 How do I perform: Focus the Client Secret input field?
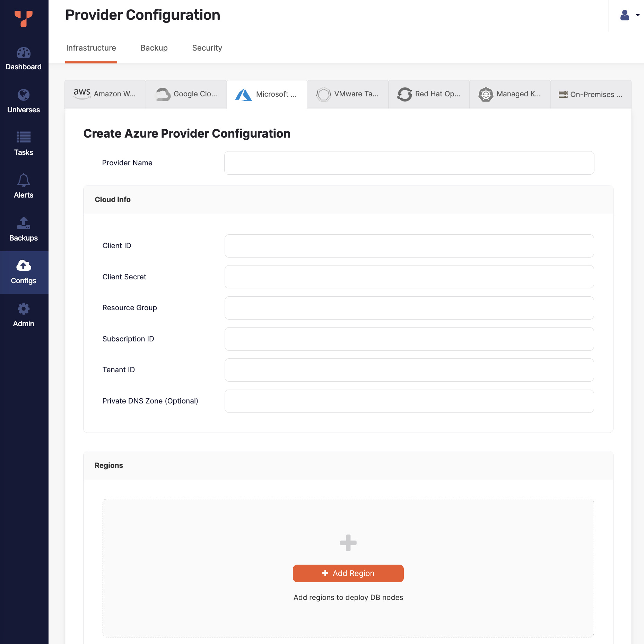click(x=409, y=277)
